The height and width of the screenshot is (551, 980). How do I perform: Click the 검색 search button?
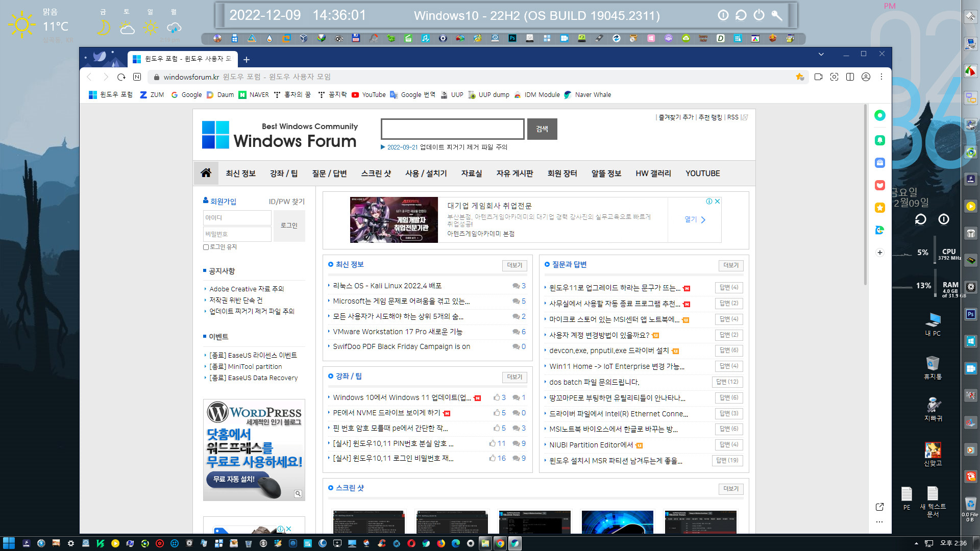point(542,129)
